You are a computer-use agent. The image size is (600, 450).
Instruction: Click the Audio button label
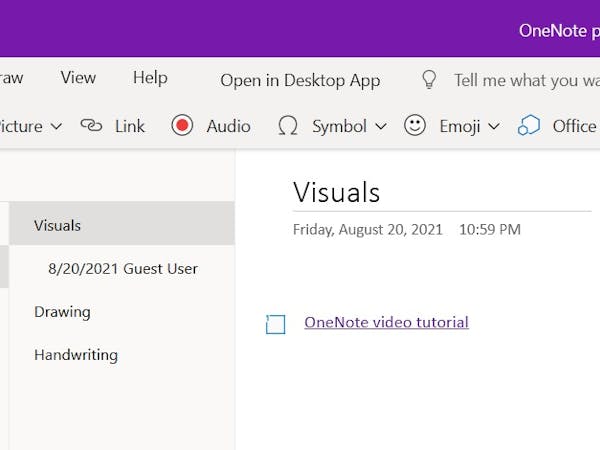[x=228, y=126]
